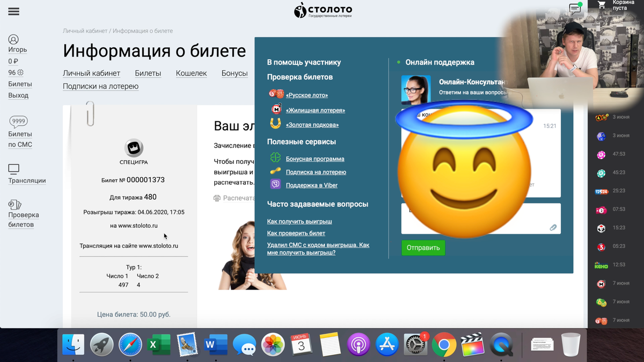Viewport: 644px width, 362px height.
Task: Click the chat message icon above consultant video
Action: click(x=574, y=9)
